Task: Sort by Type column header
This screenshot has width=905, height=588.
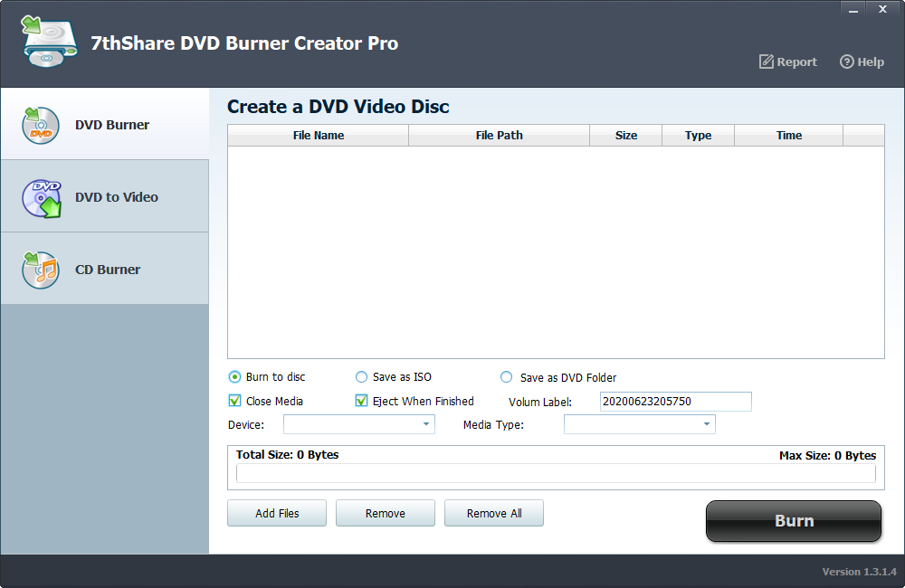Action: click(x=698, y=135)
